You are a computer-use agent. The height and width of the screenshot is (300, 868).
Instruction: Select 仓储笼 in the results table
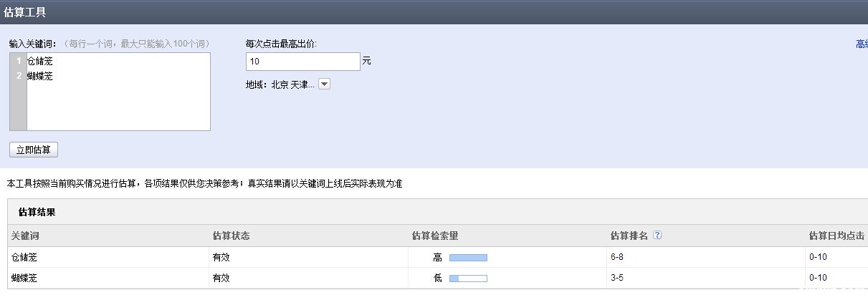[x=24, y=257]
